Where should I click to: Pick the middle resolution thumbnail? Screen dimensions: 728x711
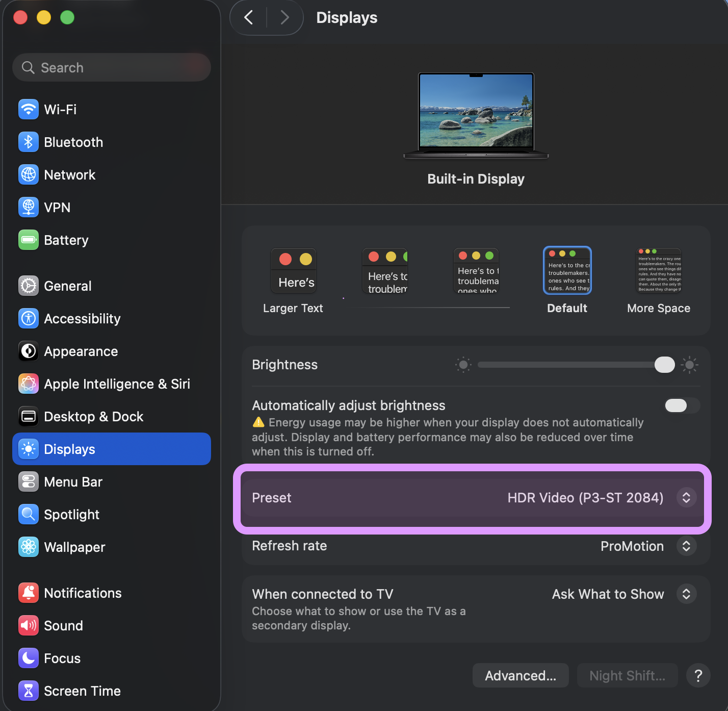476,271
